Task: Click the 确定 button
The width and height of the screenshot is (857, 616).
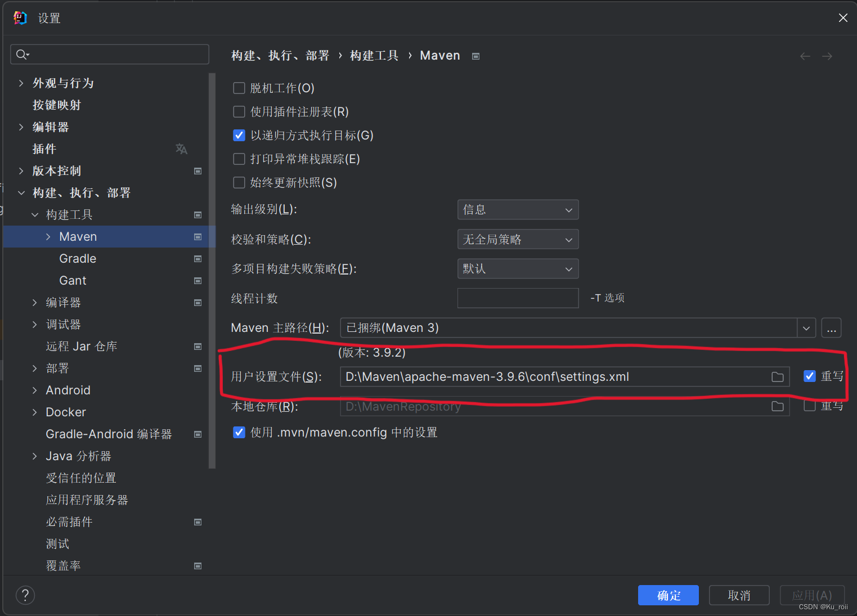Action: (668, 595)
